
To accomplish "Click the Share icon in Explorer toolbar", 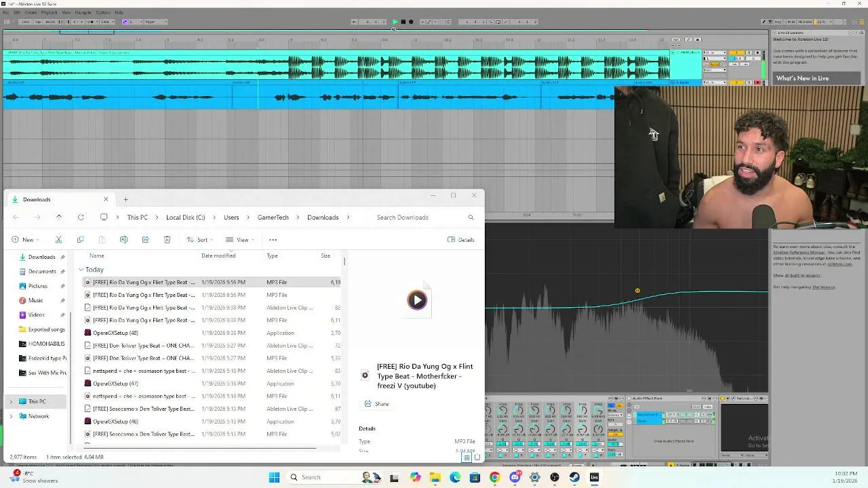I will (x=145, y=239).
